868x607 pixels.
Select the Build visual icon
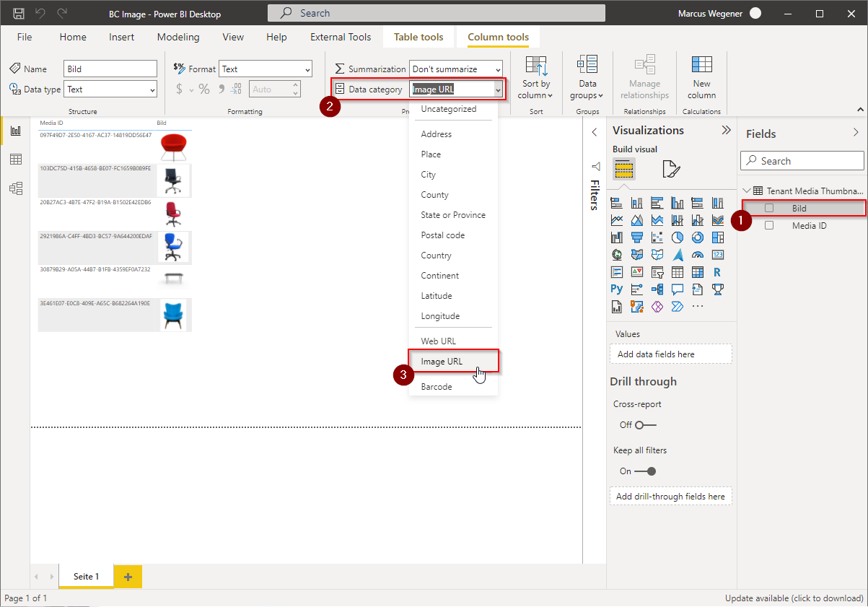(x=624, y=169)
